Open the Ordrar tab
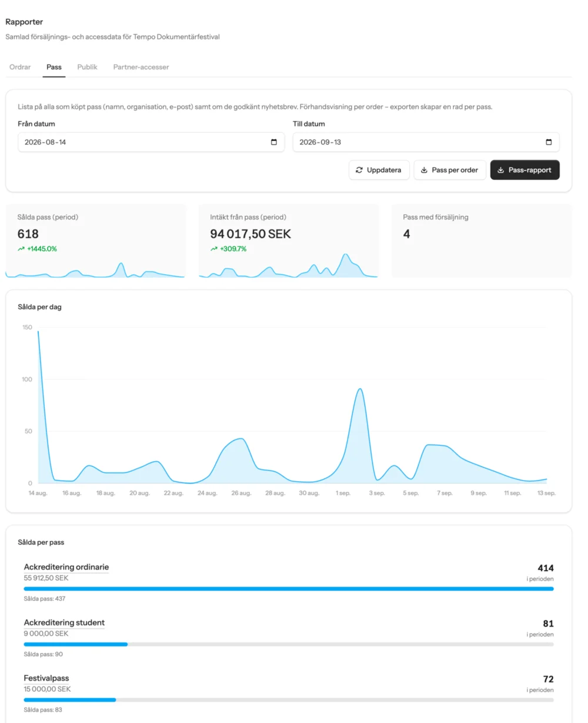The image size is (588, 723). click(20, 67)
